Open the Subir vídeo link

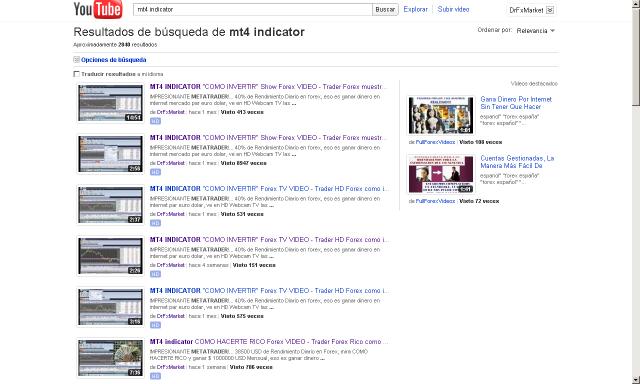pos(453,9)
